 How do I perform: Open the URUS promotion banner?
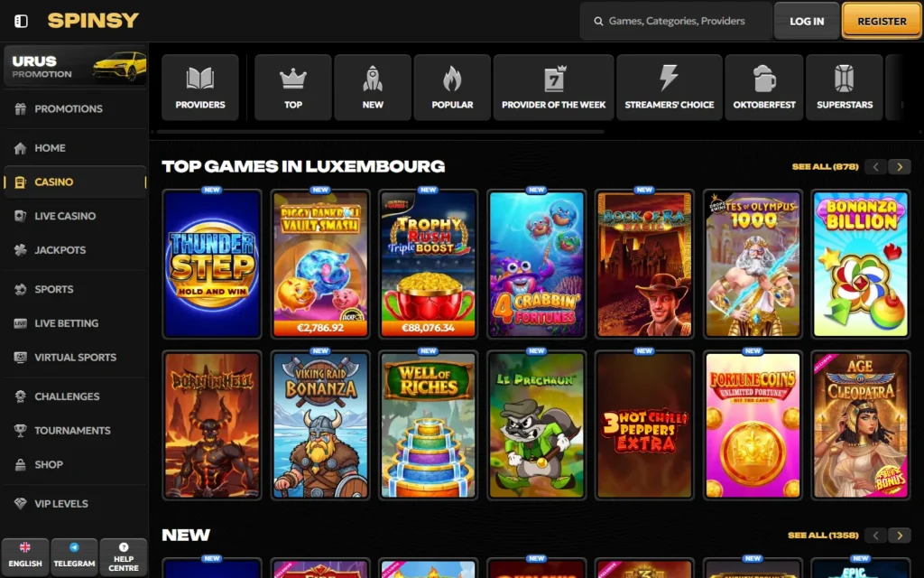tap(75, 65)
